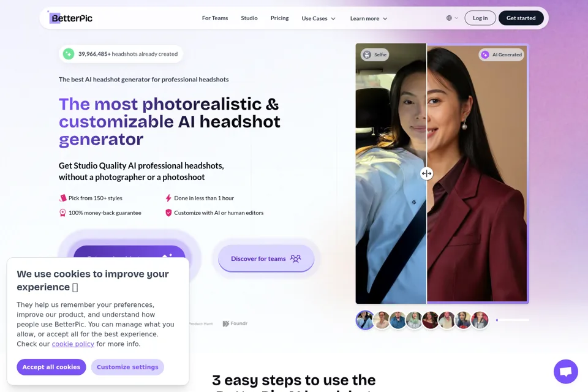Click 'Customize with AI or human editors' text
The width and height of the screenshot is (588, 392).
coord(219,213)
